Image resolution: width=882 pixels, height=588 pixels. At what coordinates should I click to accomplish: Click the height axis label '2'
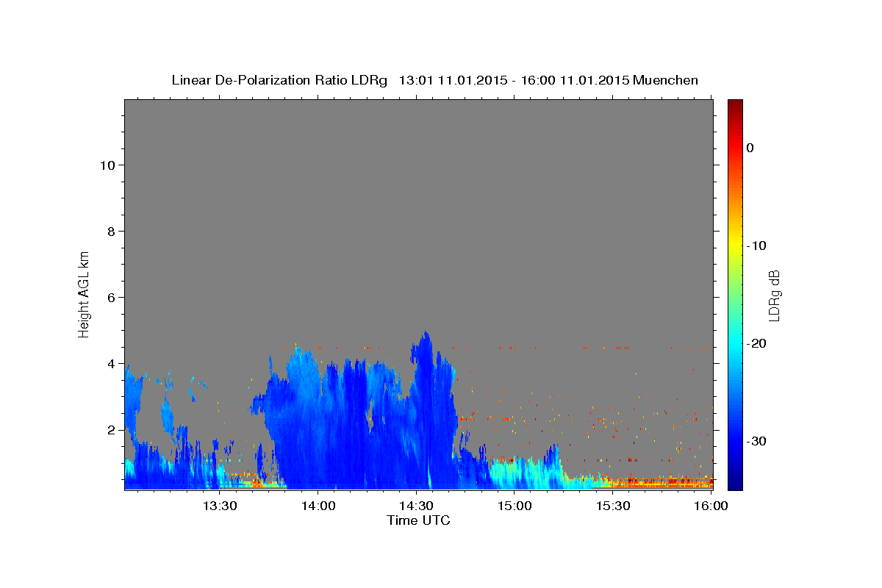point(112,429)
